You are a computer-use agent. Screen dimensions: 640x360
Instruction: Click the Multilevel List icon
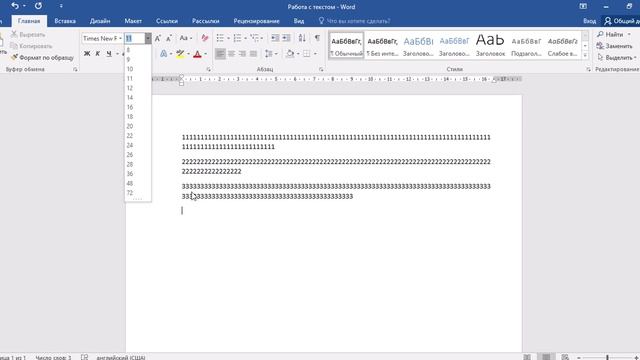pos(255,38)
